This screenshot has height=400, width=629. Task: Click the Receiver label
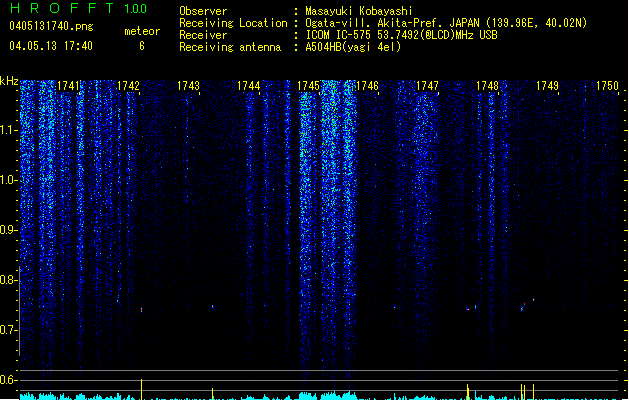pyautogui.click(x=203, y=35)
